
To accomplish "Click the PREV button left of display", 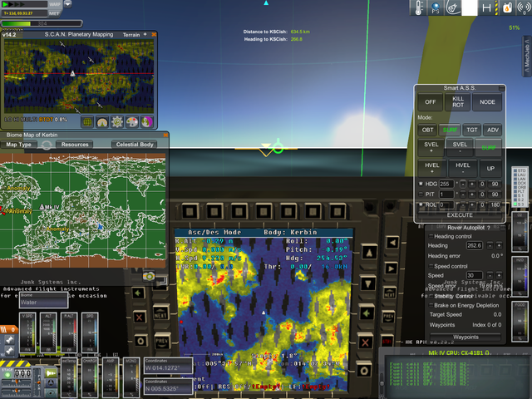I will 162,342.
